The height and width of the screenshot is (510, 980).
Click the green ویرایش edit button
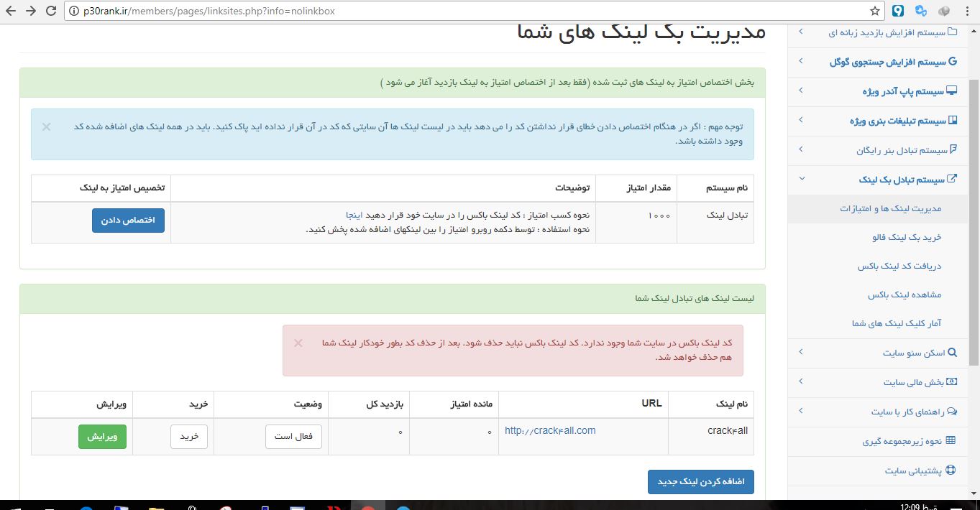tap(102, 437)
